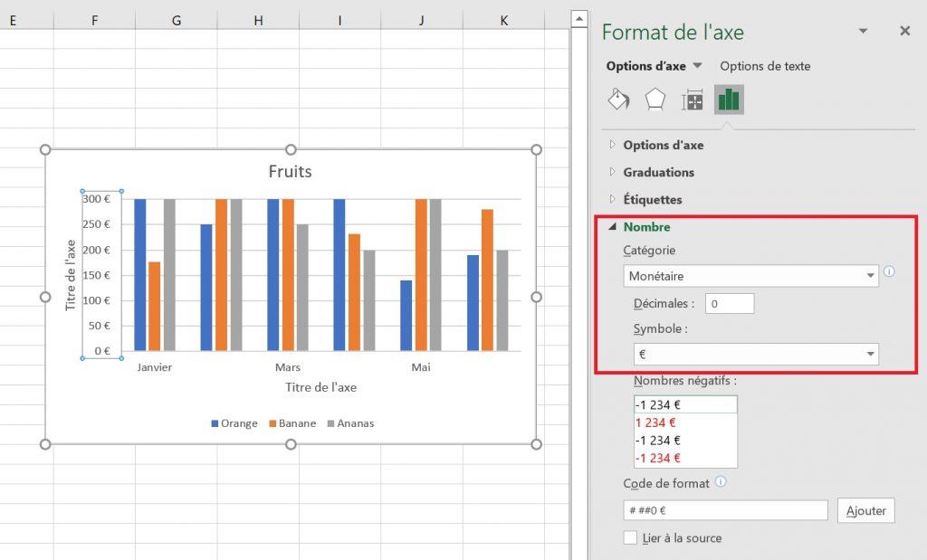Click the # ##0 € format code field
The width and height of the screenshot is (927, 560).
(x=724, y=509)
